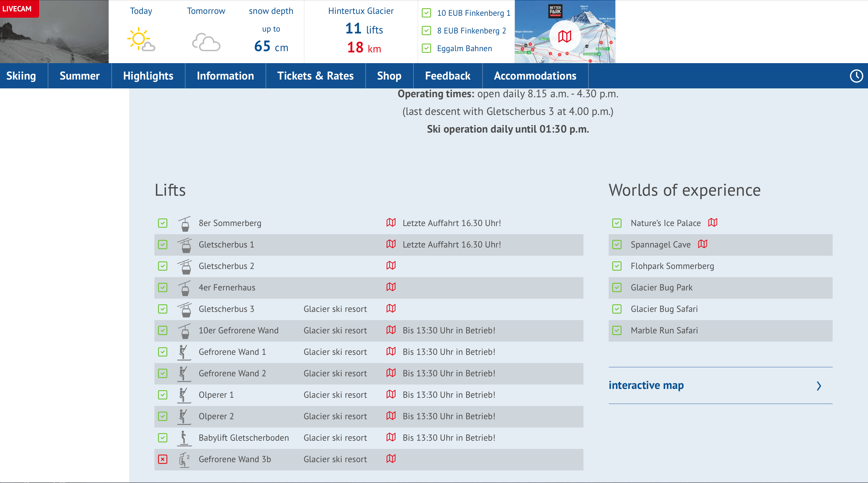Click the Olperer 2 lift name
Viewport: 868px width, 483px height.
point(216,416)
